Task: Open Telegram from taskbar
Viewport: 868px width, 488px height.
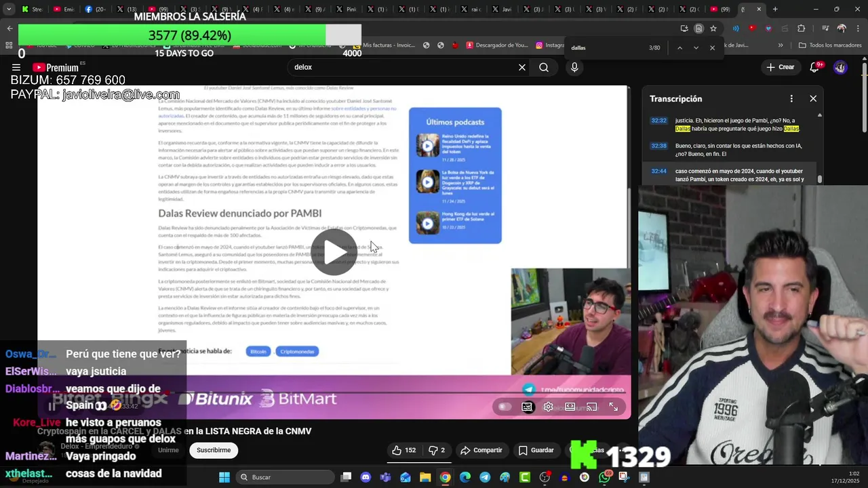Action: 485,477
